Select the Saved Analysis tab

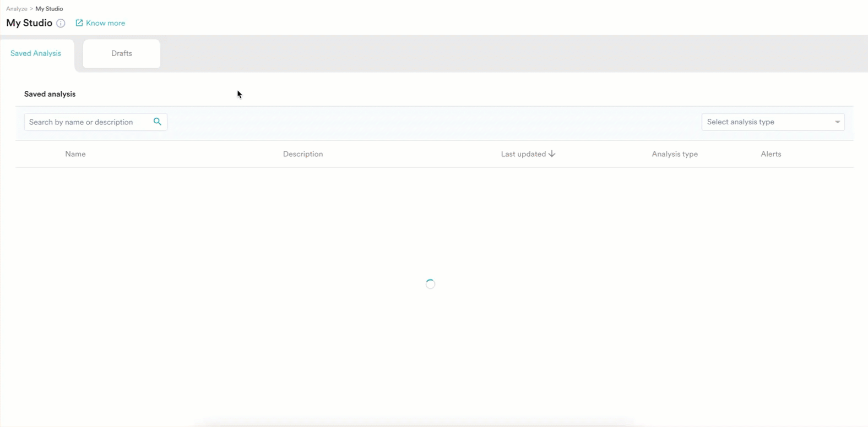(x=36, y=53)
